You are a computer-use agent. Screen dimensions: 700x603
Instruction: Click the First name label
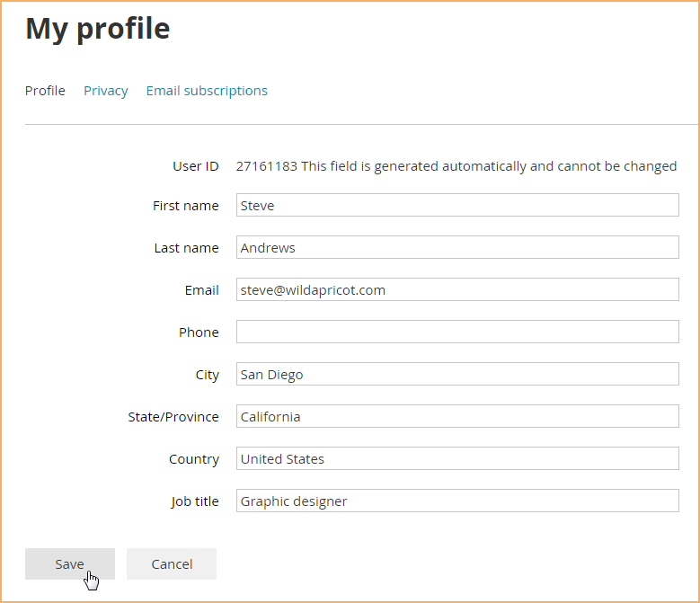point(186,206)
